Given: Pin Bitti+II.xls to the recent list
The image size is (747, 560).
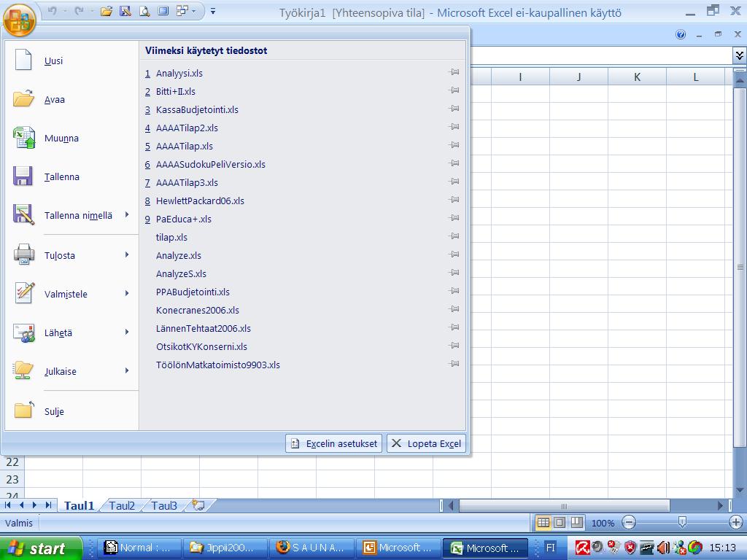Looking at the screenshot, I should (454, 90).
